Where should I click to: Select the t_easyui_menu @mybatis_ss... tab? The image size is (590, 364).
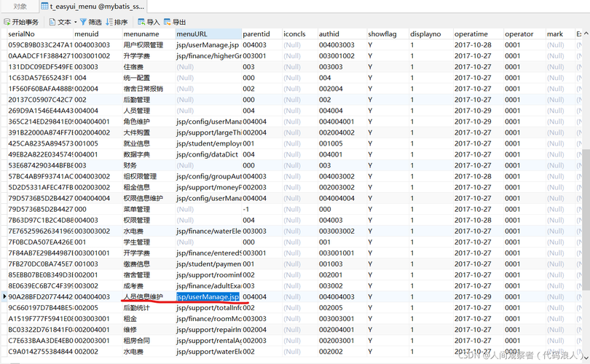[x=93, y=7]
